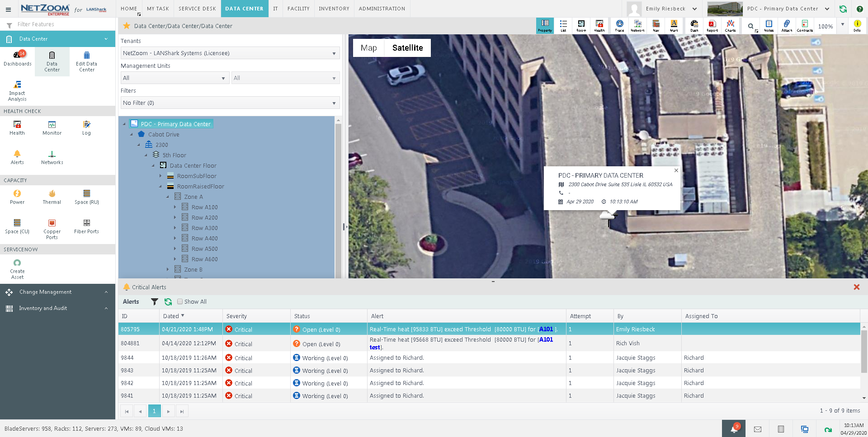Open the Contracts toolbar icon

tap(805, 26)
